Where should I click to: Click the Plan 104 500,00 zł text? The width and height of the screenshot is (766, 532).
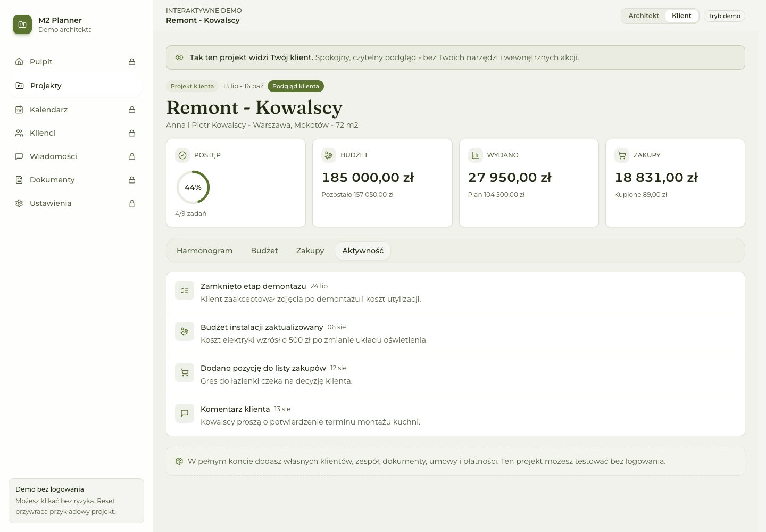(496, 195)
